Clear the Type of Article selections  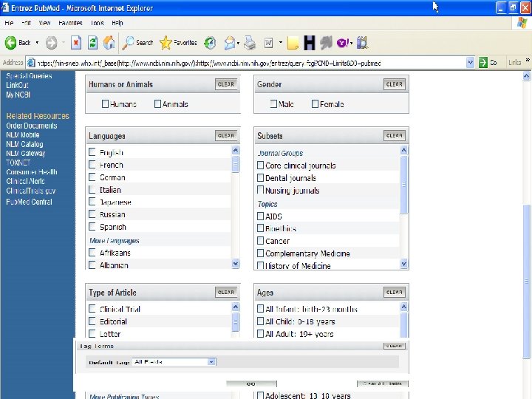point(226,292)
